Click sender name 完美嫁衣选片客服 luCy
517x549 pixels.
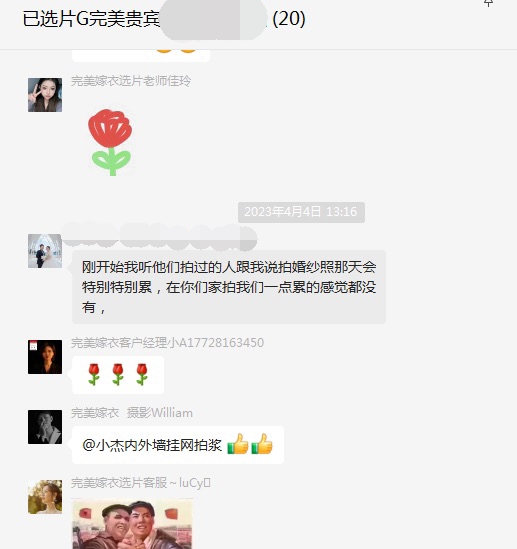coord(141,483)
